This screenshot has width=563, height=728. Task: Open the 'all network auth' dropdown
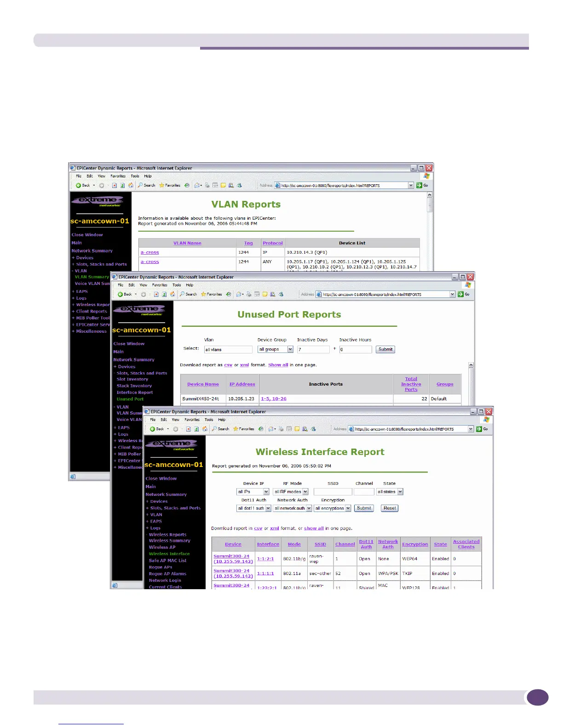click(309, 508)
